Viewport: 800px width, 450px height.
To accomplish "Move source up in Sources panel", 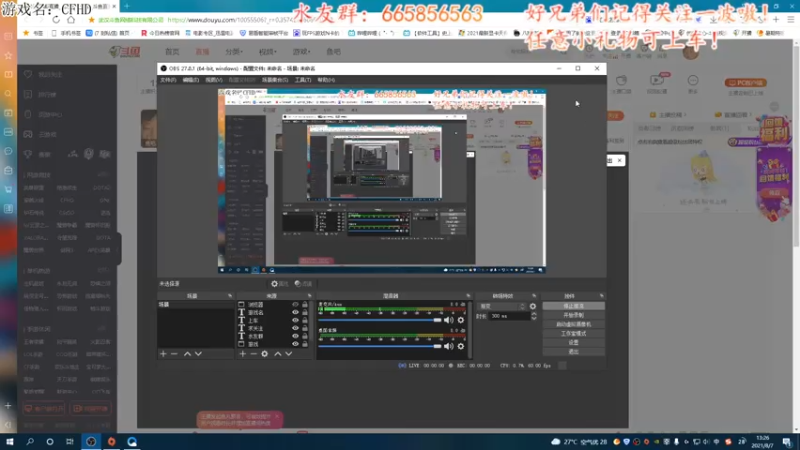I will click(278, 354).
